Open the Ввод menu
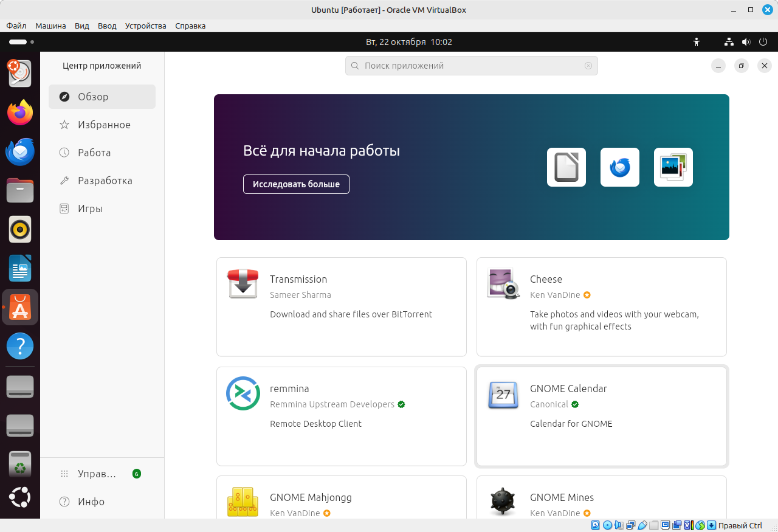This screenshot has width=778, height=532. click(x=107, y=26)
